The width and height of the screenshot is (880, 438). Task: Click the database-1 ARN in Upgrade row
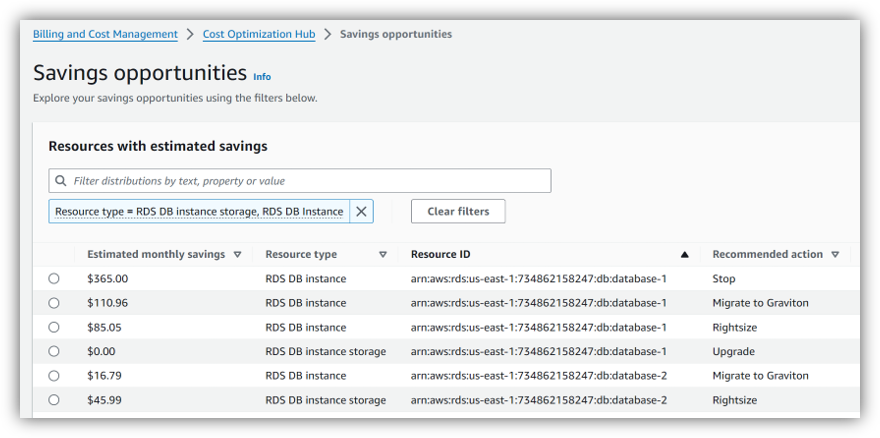tap(538, 351)
